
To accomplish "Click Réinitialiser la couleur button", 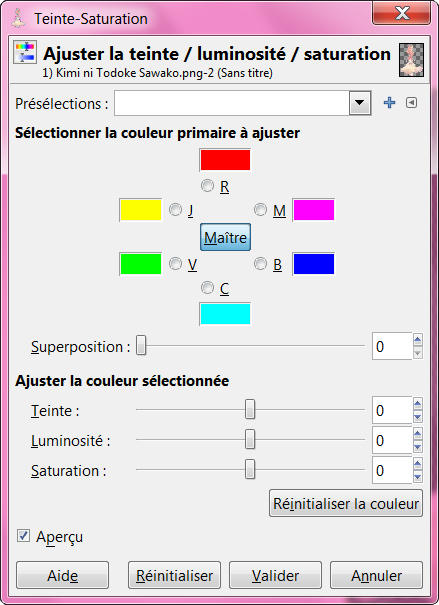I will (x=346, y=503).
